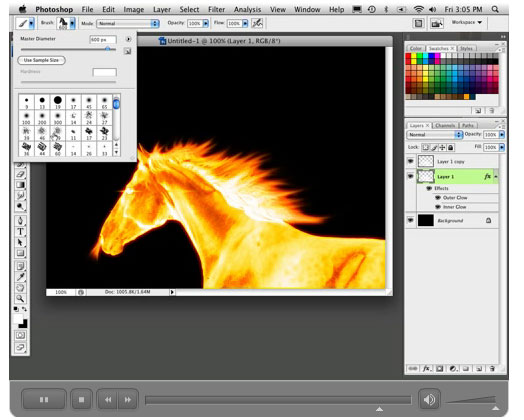The image size is (524, 420).
Task: Click the add layer mask icon
Action: point(440,369)
